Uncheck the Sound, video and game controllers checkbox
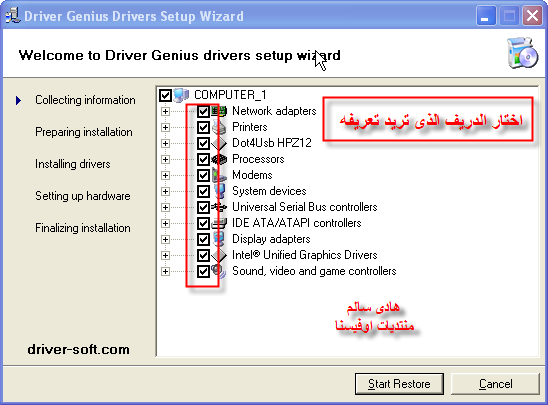Image resolution: width=548 pixels, height=405 pixels. (x=203, y=271)
